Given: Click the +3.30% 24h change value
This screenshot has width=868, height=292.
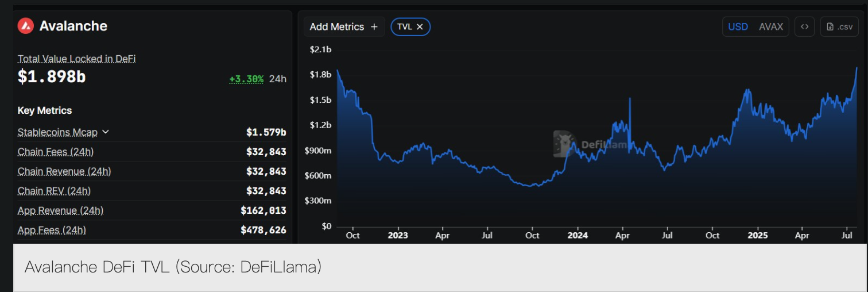Looking at the screenshot, I should click(x=246, y=79).
